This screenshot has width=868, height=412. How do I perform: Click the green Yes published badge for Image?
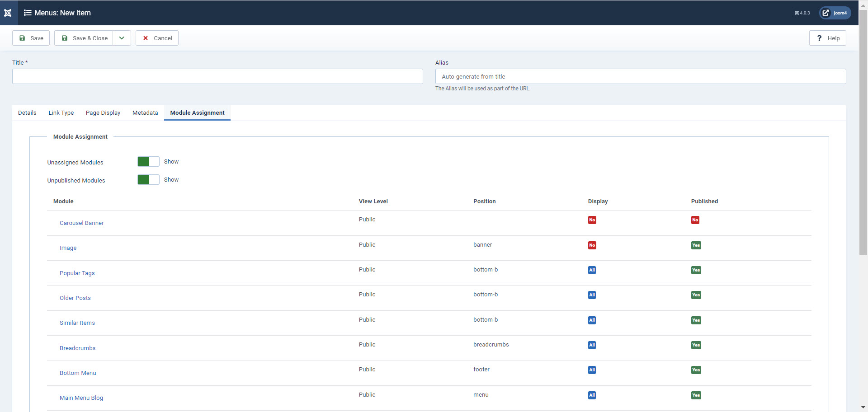click(696, 245)
